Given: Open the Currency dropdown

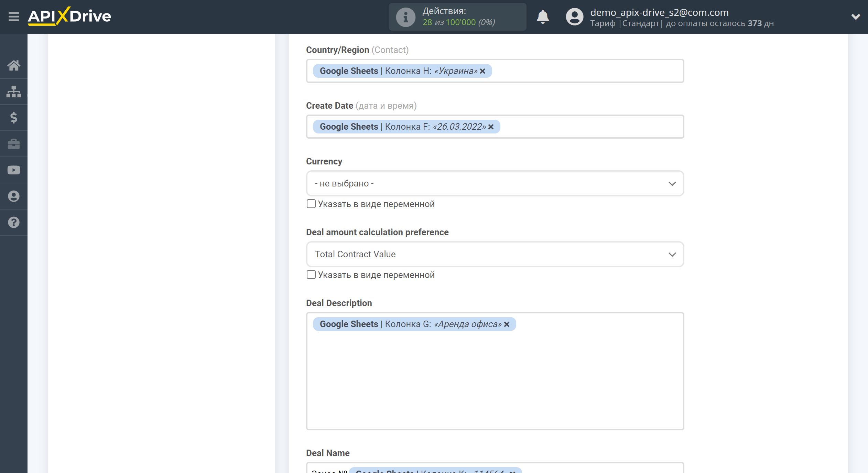Looking at the screenshot, I should (495, 183).
